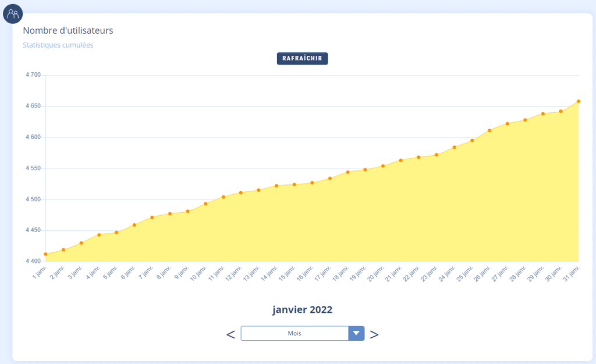
Task: Click the orange dot at 10 janv.
Action: point(205,204)
